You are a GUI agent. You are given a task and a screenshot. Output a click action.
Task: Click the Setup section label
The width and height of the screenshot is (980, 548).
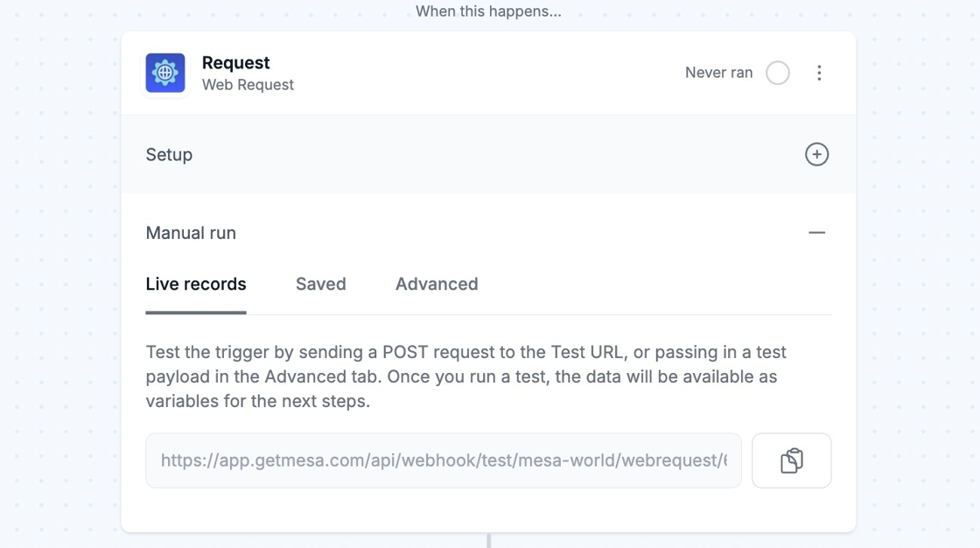(x=169, y=155)
